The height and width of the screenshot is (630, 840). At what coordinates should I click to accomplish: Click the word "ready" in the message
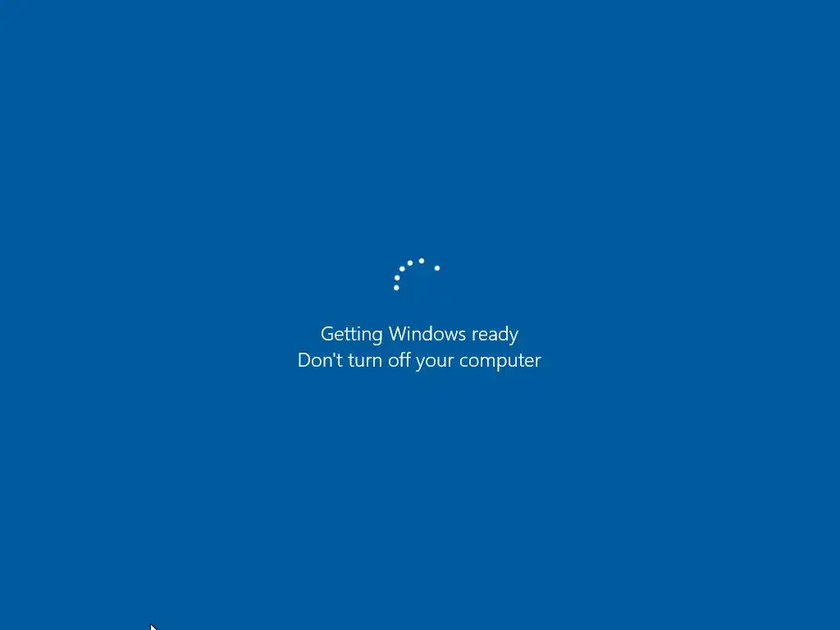[495, 336]
